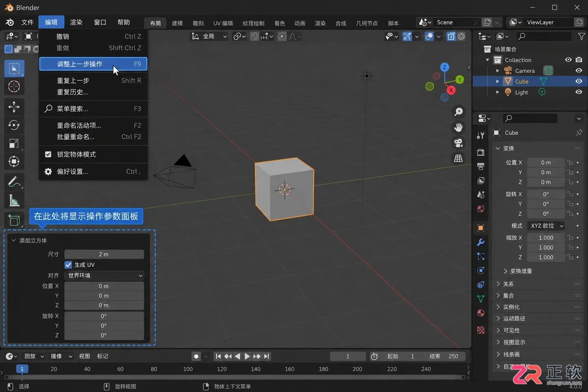
Task: Hide the Light object in outliner
Action: pos(579,92)
